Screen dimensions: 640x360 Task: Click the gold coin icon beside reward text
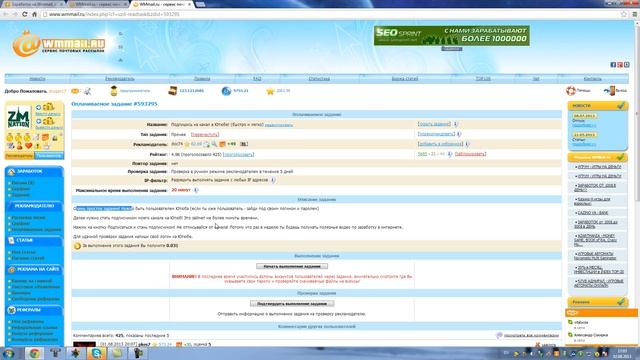77,246
